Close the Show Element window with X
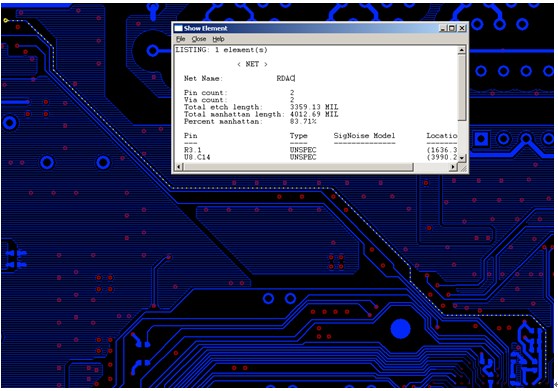Screen dimensions: 558x391 click(462, 28)
